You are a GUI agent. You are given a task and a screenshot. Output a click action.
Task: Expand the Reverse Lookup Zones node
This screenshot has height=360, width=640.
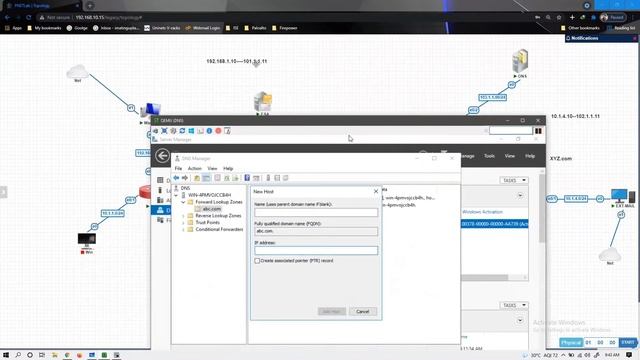[x=183, y=216]
